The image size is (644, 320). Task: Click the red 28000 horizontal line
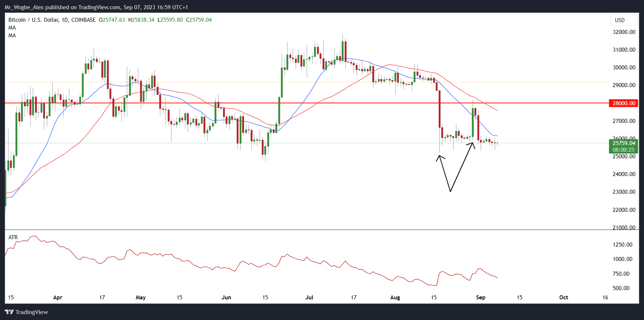[x=307, y=103]
